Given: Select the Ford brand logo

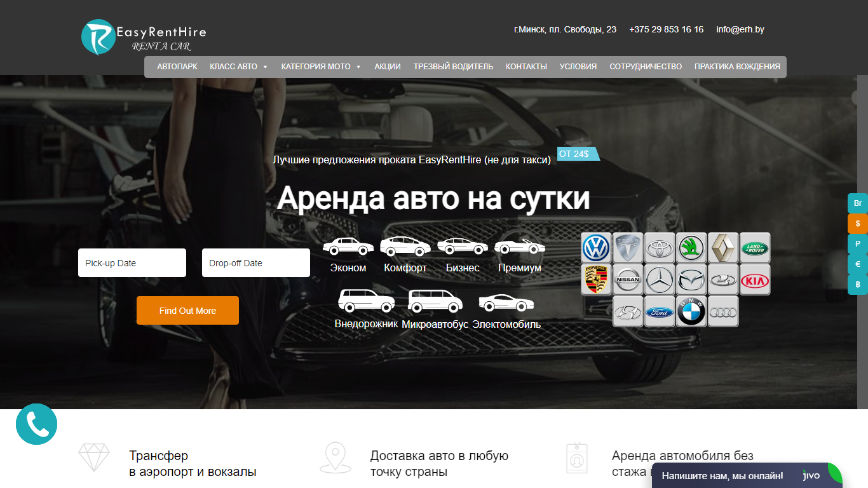Looking at the screenshot, I should (x=660, y=311).
